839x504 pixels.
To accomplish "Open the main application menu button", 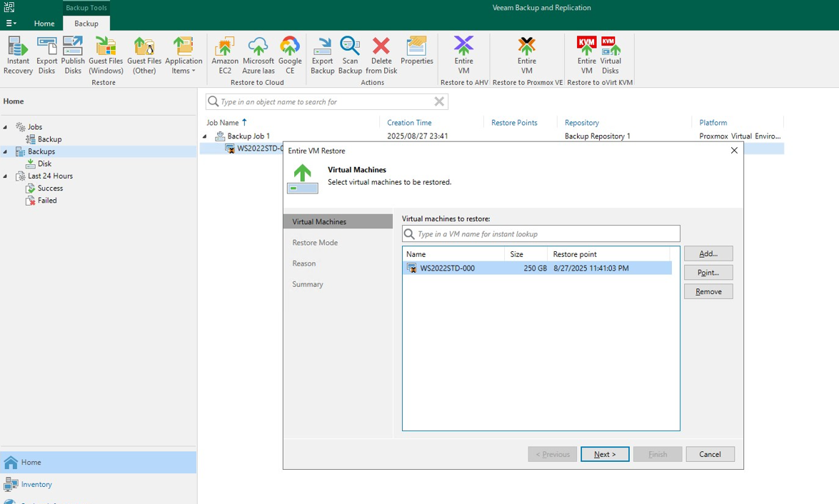I will pyautogui.click(x=11, y=23).
